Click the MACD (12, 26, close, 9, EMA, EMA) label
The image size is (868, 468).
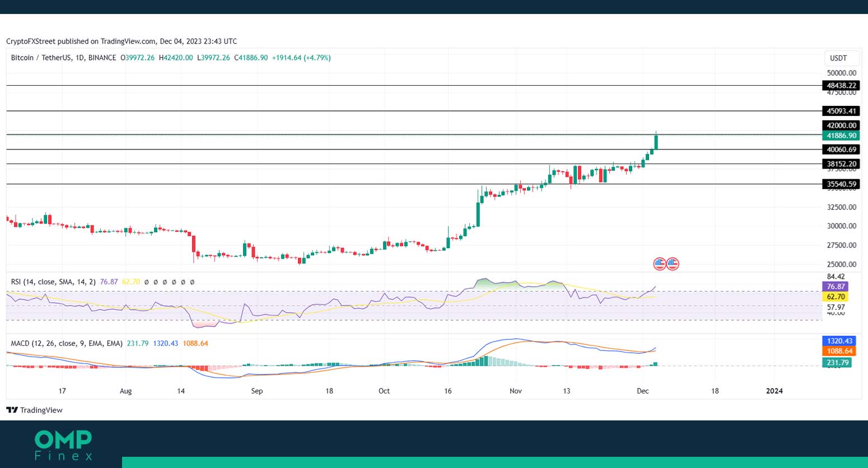tap(67, 343)
